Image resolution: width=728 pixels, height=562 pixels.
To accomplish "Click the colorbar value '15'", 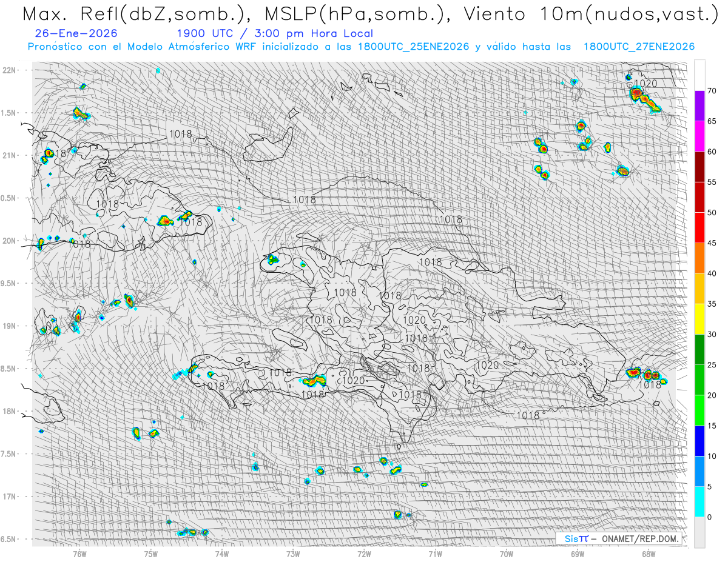I will (712, 426).
